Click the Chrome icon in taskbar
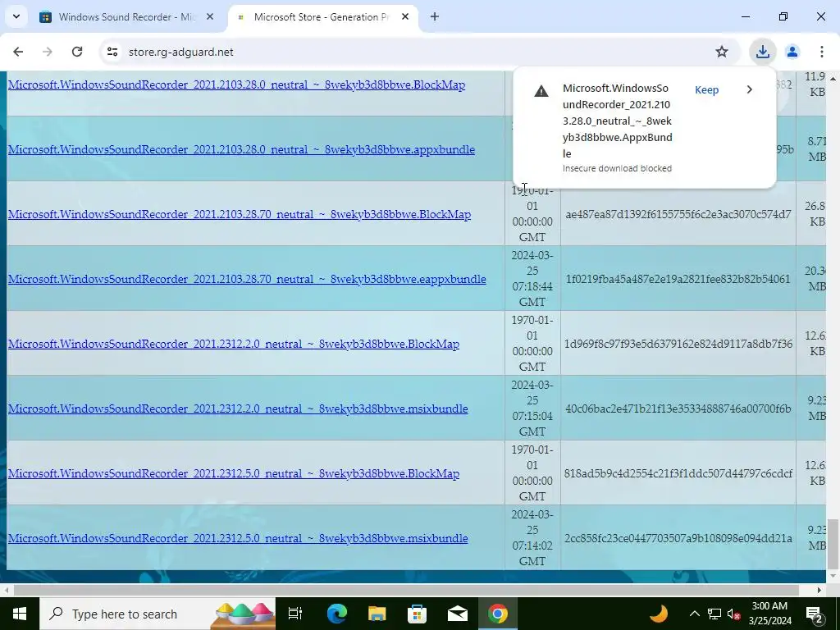The height and width of the screenshot is (630, 840). tap(498, 614)
